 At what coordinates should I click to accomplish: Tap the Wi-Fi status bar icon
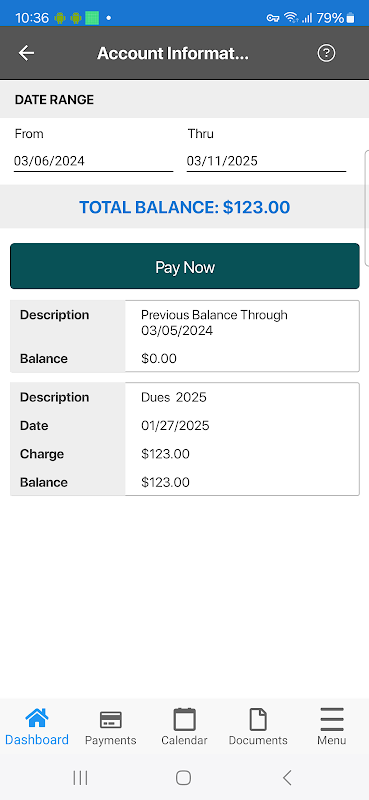[291, 17]
